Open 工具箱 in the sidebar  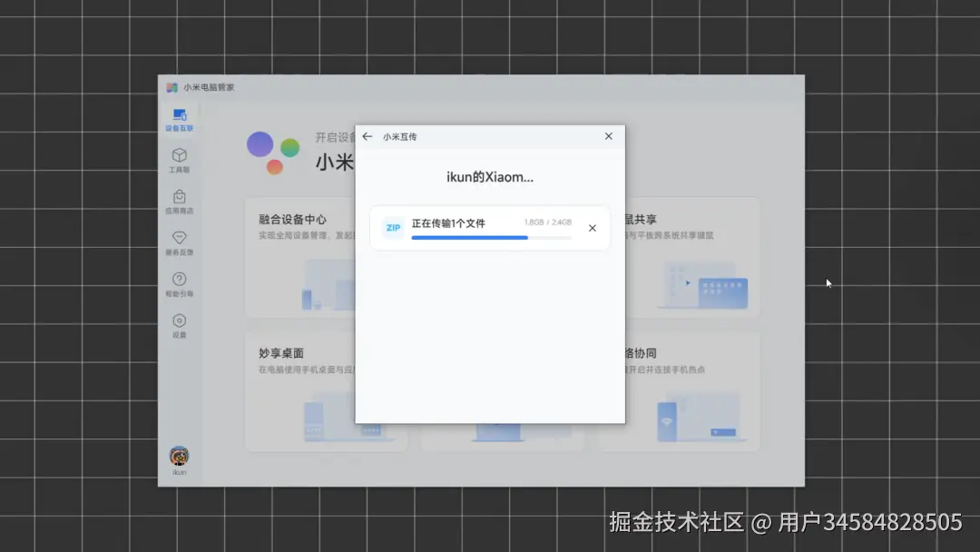(x=180, y=160)
